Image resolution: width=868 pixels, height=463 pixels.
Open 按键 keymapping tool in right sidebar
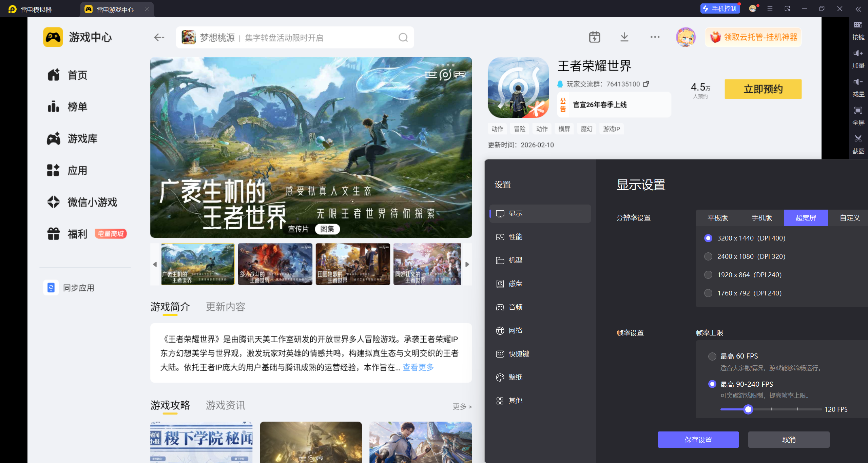coord(858,30)
